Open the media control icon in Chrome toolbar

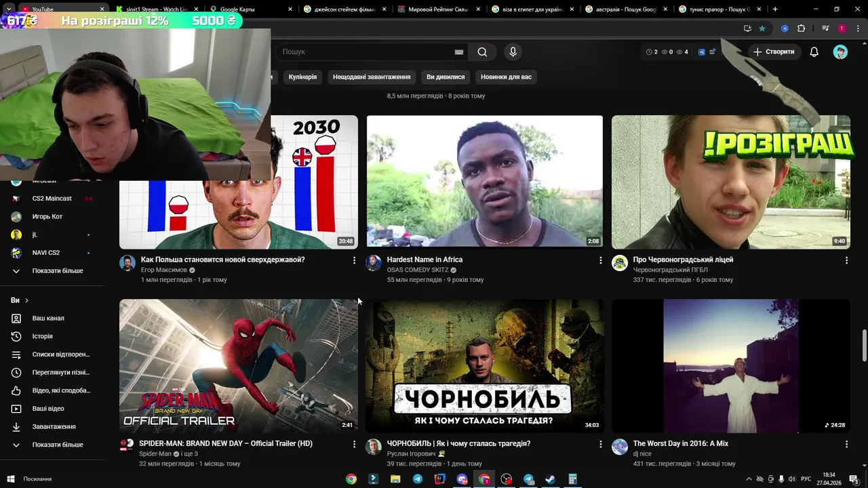pyautogui.click(x=825, y=28)
